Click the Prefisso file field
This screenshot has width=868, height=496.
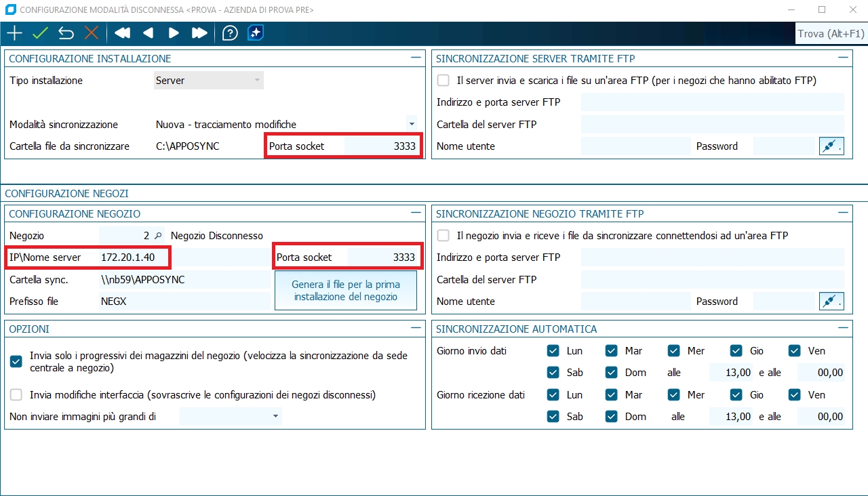tap(184, 301)
